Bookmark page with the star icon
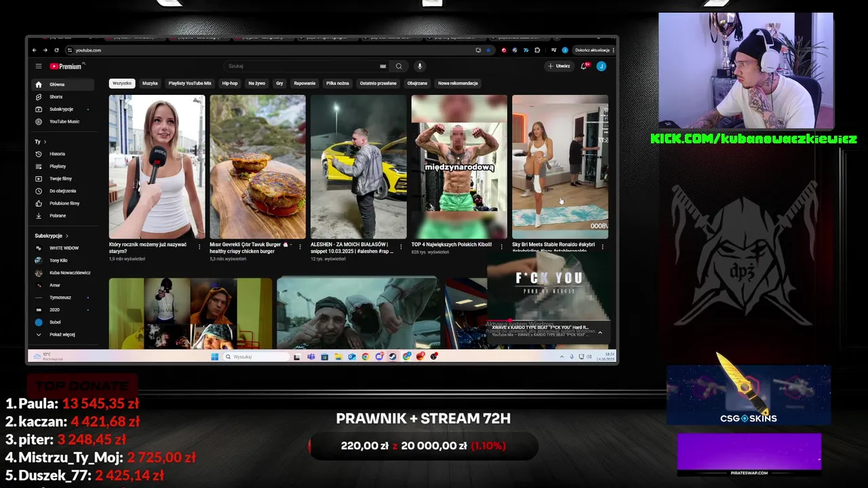The image size is (868, 488). 488,50
